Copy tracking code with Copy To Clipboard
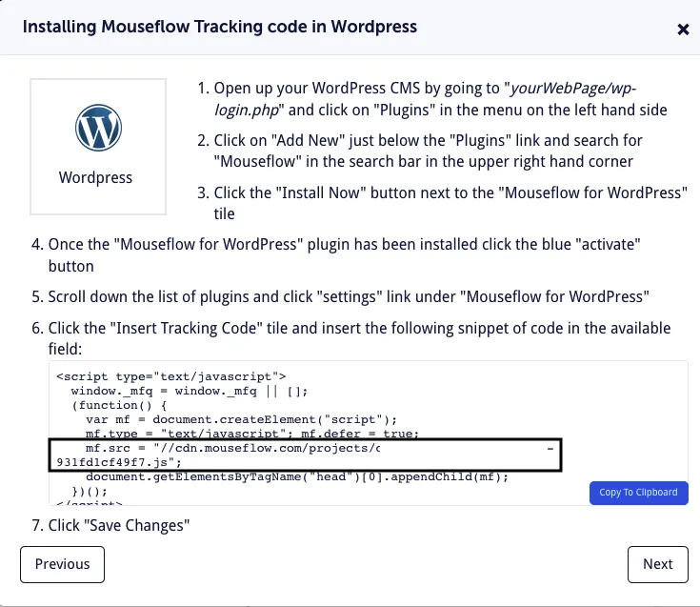This screenshot has width=700, height=607. coord(638,493)
